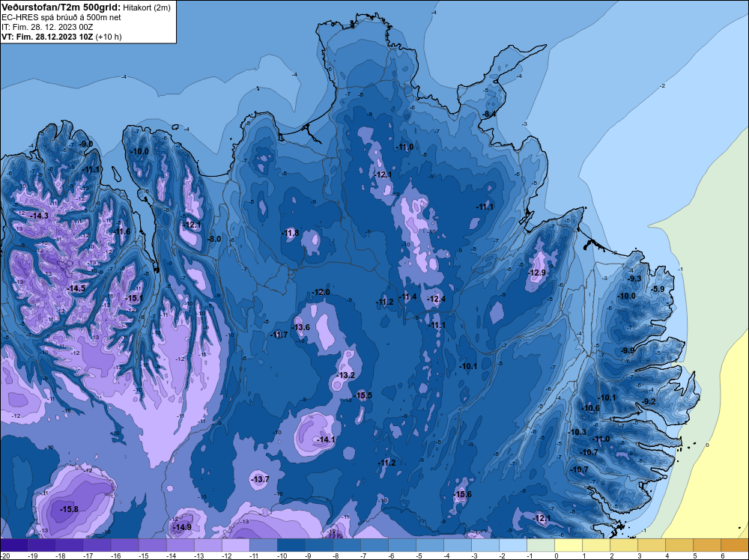Click the -10.6 temperature label

point(591,408)
